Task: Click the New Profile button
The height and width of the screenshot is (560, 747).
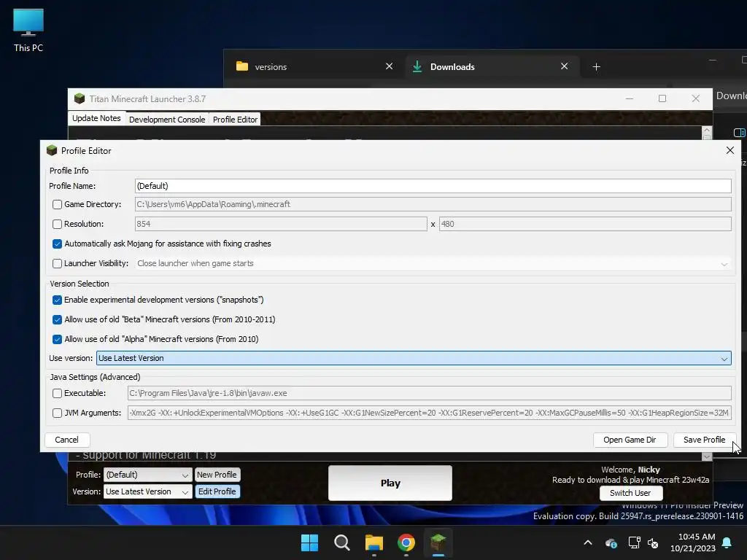Action: (x=217, y=475)
